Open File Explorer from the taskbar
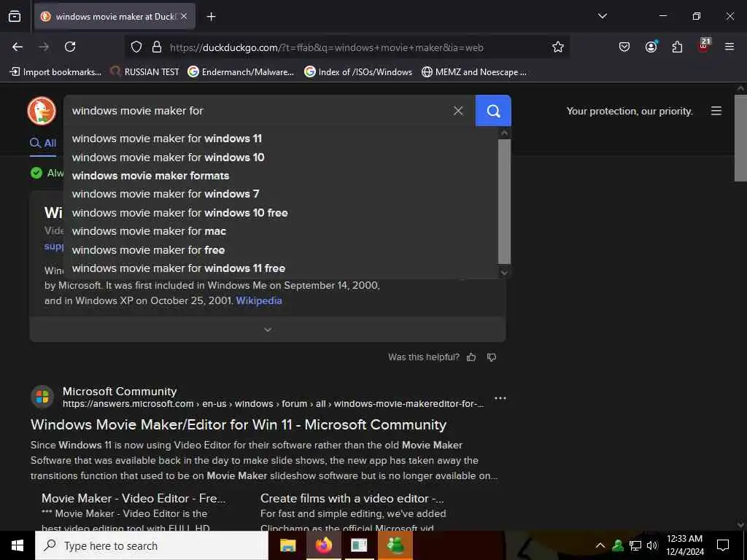747x560 pixels. 287,545
